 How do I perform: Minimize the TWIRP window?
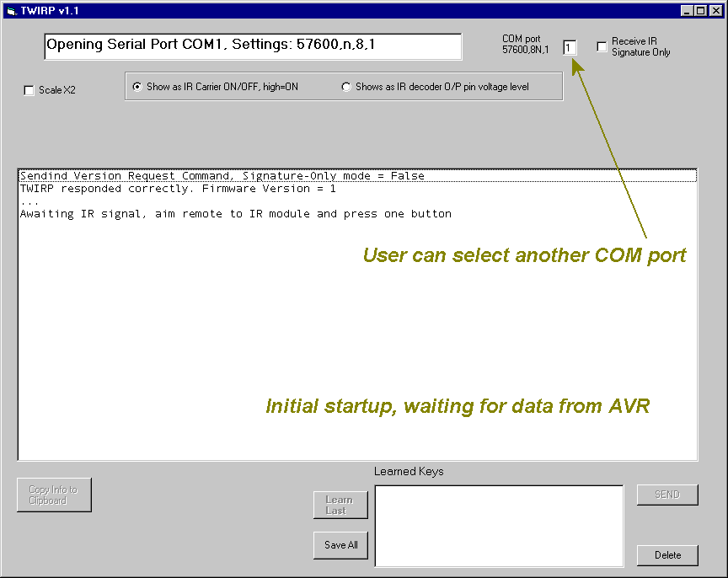(687, 10)
